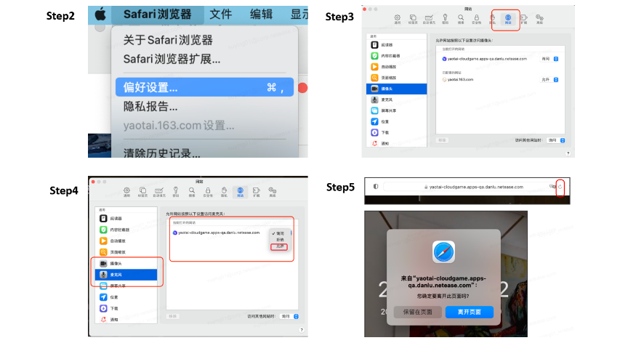Open the 搜索 magnifier tab in Step3 window
644x343 pixels.
[461, 19]
